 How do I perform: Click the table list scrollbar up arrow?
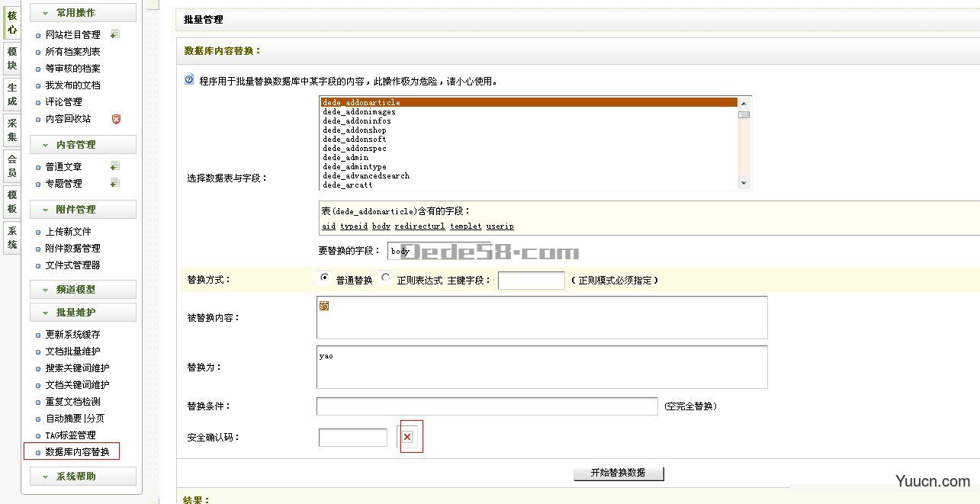(x=744, y=102)
